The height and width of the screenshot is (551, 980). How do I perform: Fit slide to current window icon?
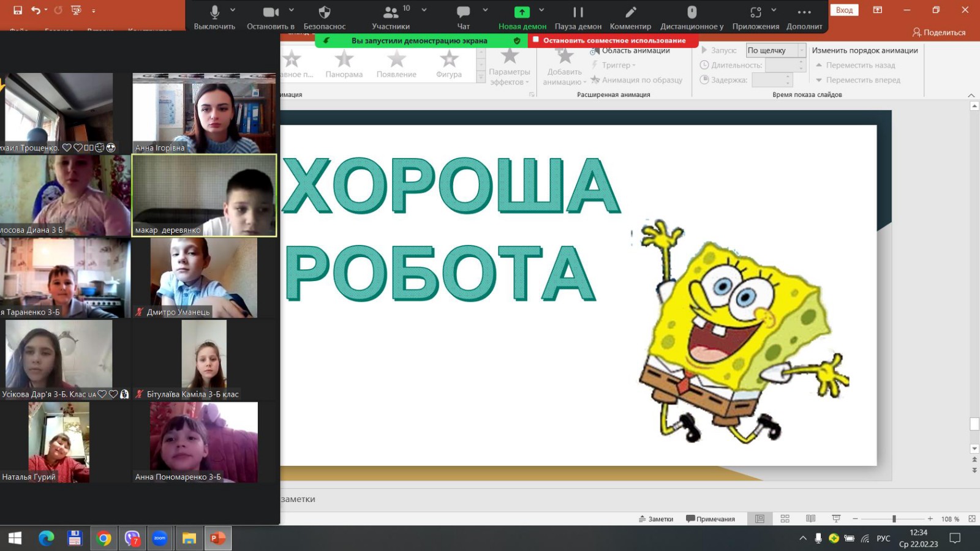tap(972, 519)
